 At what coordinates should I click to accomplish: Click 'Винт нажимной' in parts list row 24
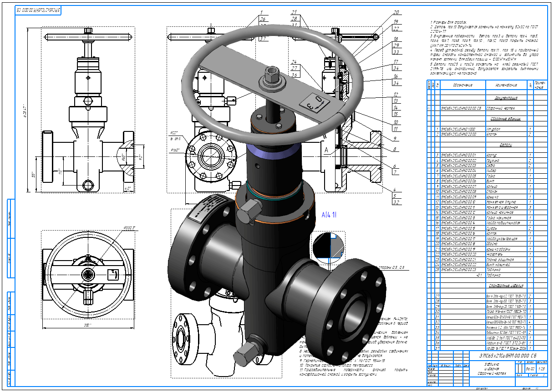pyautogui.click(x=499, y=264)
